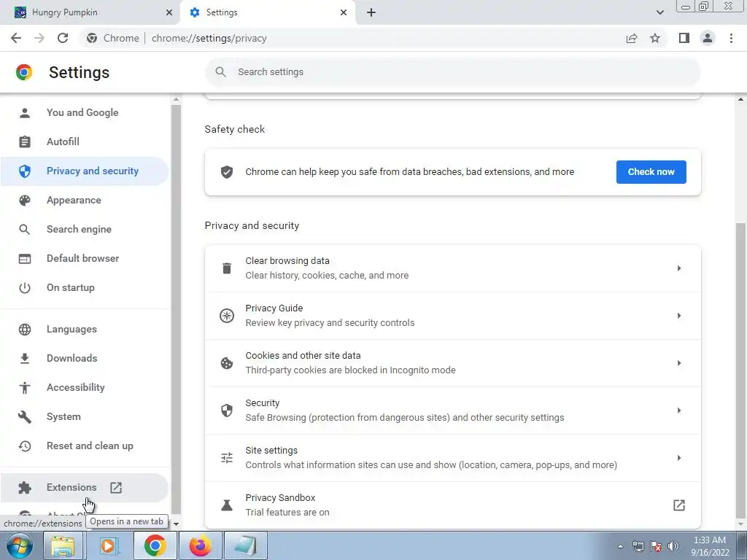The image size is (747, 560).
Task: Reload the current page
Action: click(x=63, y=38)
